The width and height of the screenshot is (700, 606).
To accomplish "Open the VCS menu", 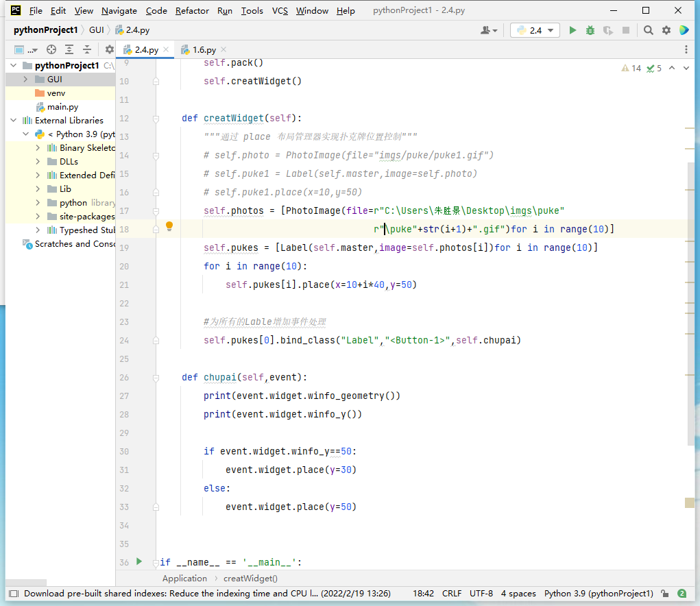I will point(280,11).
